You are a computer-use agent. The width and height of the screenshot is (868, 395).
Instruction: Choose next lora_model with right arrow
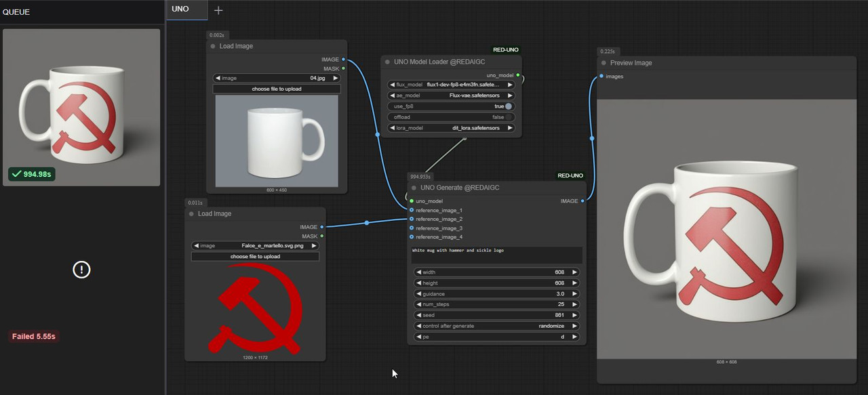click(x=510, y=127)
